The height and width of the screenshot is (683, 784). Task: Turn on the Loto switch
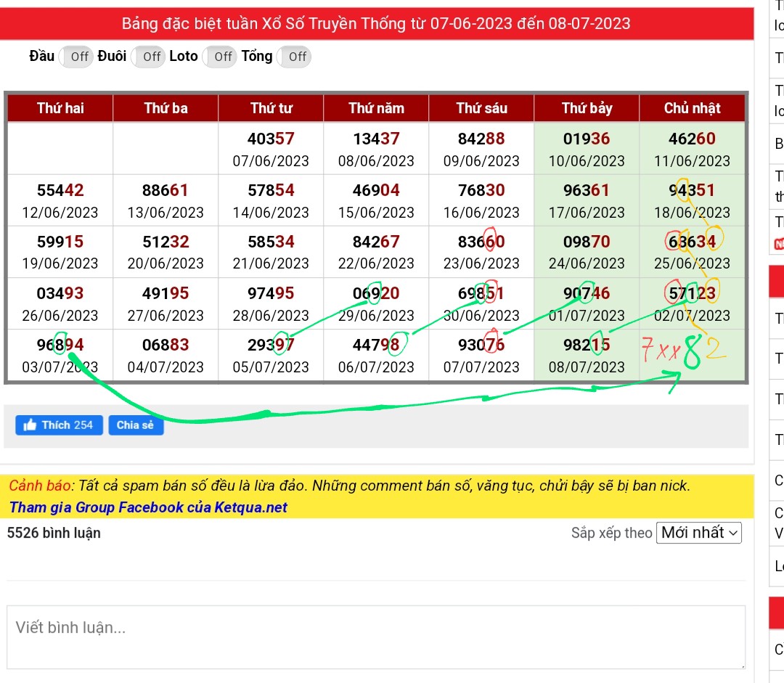[x=220, y=57]
